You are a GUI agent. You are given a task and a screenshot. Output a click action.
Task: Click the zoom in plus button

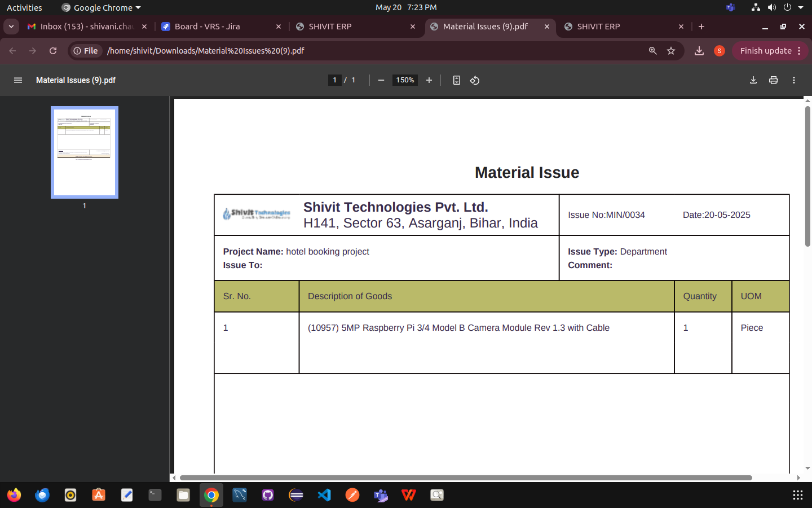coord(429,80)
